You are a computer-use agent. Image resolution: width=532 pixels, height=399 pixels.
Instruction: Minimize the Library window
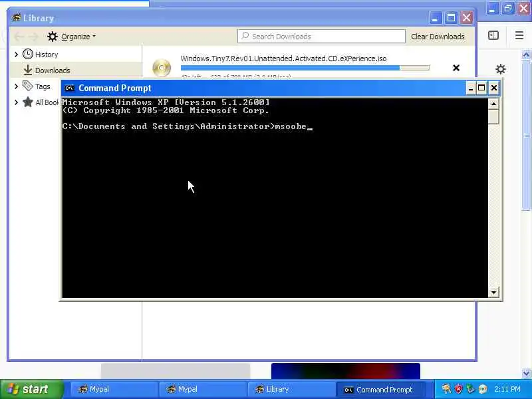click(436, 18)
